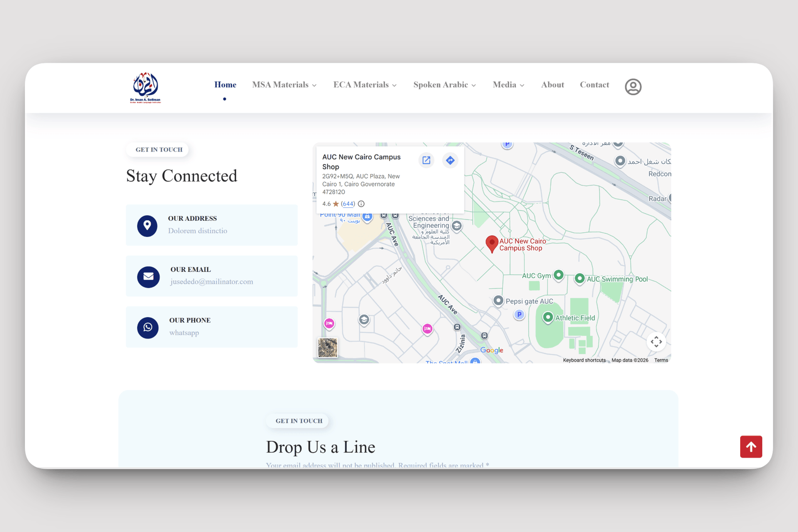Click the Map data ©2026 text
The image size is (798, 532).
tap(630, 360)
